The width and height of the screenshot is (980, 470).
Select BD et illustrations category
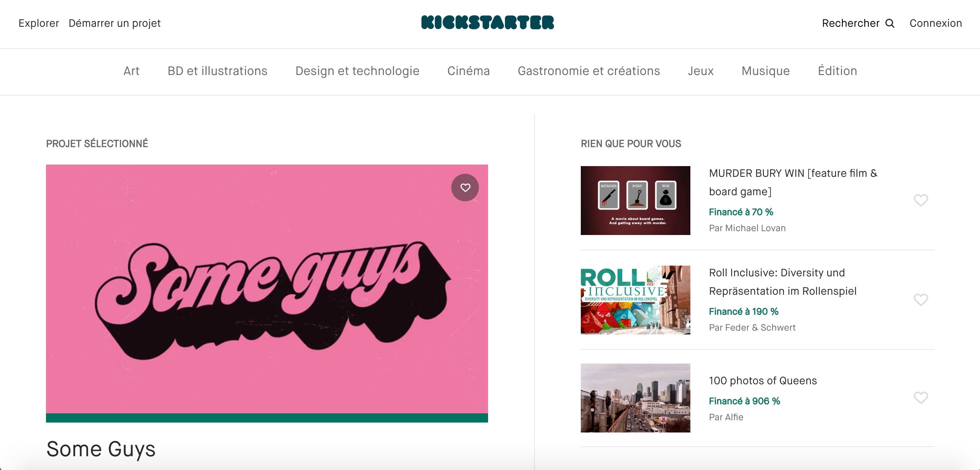[217, 71]
